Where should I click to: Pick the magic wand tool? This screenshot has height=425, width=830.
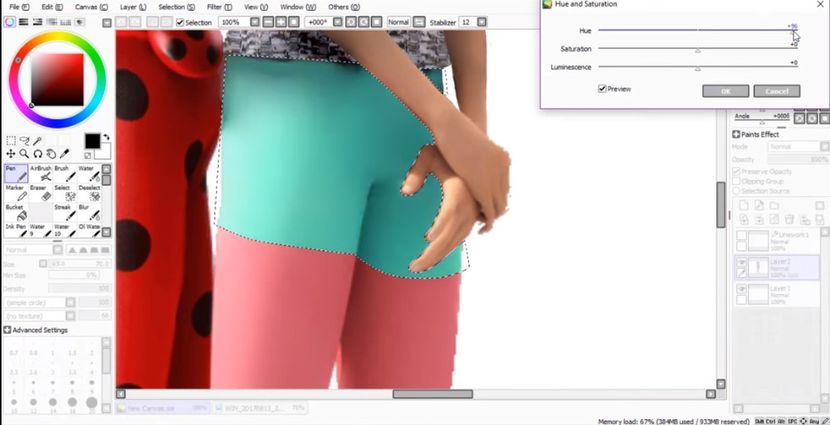(38, 141)
